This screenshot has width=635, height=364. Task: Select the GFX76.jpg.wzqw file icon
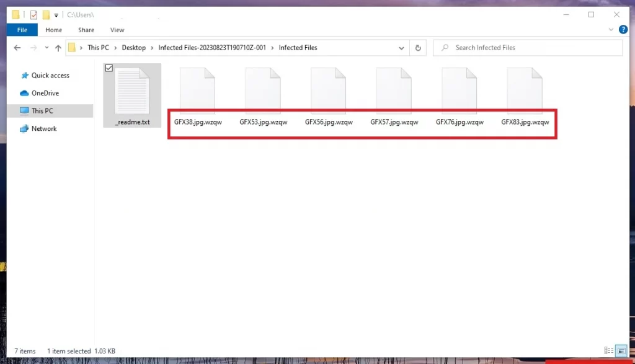(x=460, y=91)
